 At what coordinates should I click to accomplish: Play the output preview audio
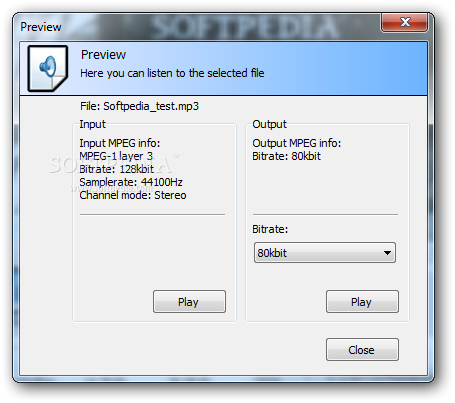[362, 302]
